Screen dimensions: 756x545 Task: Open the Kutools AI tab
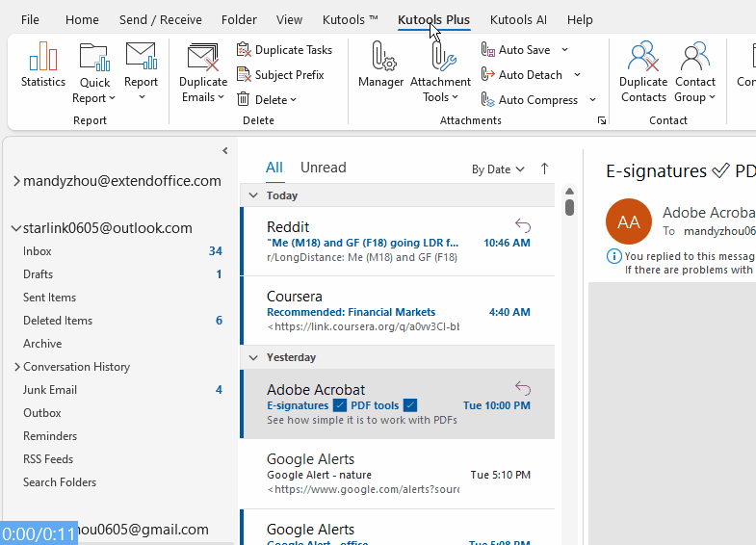518,20
